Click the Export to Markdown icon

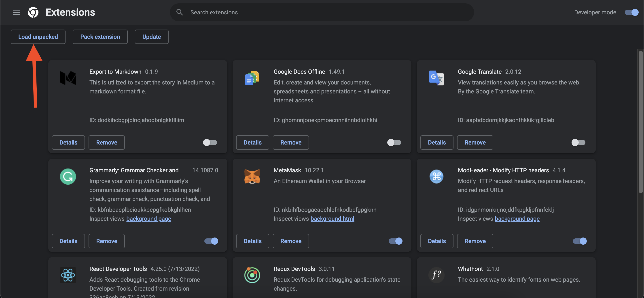click(68, 78)
